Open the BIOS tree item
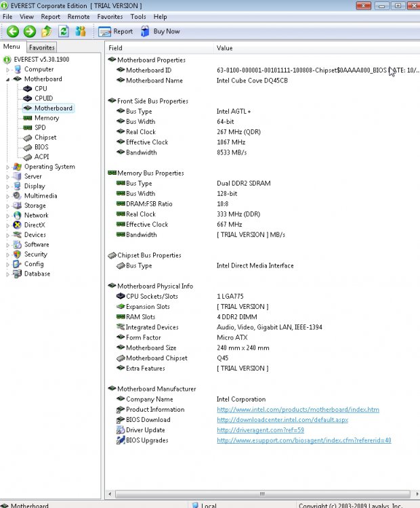This screenshot has width=420, height=508. pos(41,147)
